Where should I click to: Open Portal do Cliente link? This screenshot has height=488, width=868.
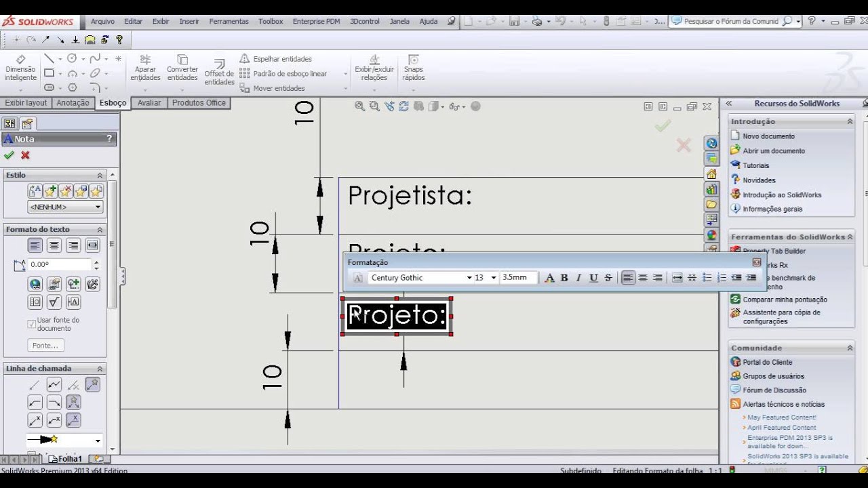pyautogui.click(x=768, y=362)
